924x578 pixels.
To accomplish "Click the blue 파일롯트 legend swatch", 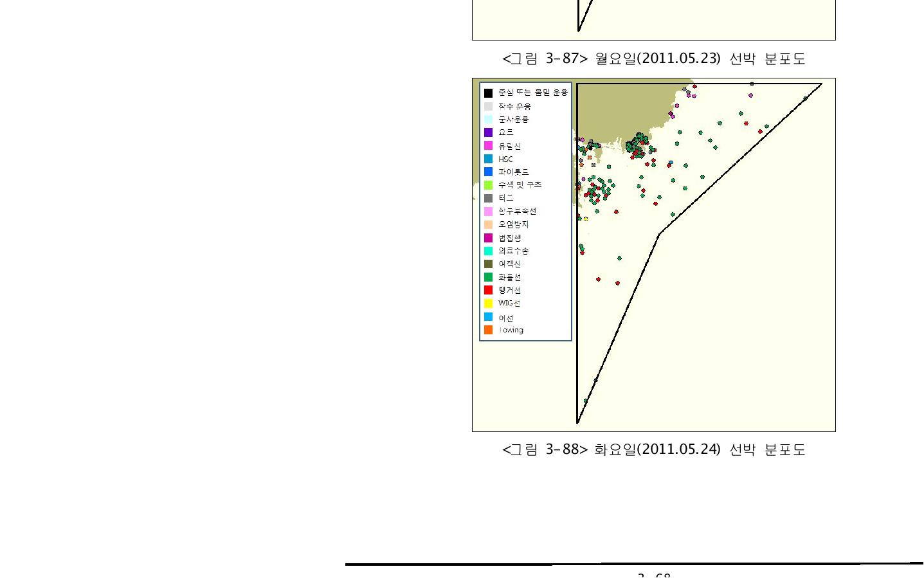I will [x=489, y=172].
